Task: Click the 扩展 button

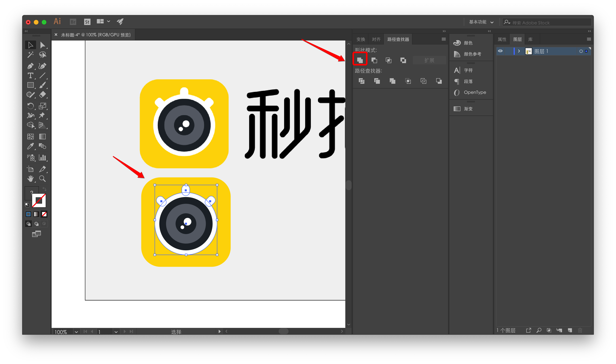Action: 429,60
